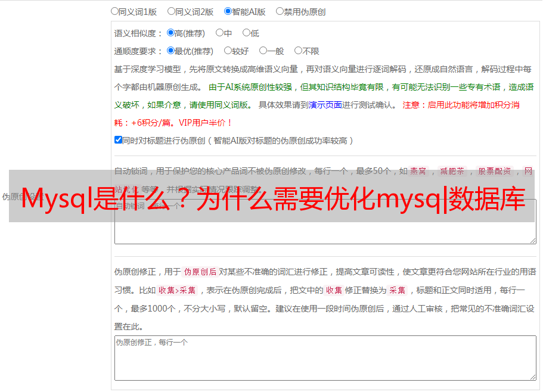Set 语义相似度 to 低

pos(246,33)
